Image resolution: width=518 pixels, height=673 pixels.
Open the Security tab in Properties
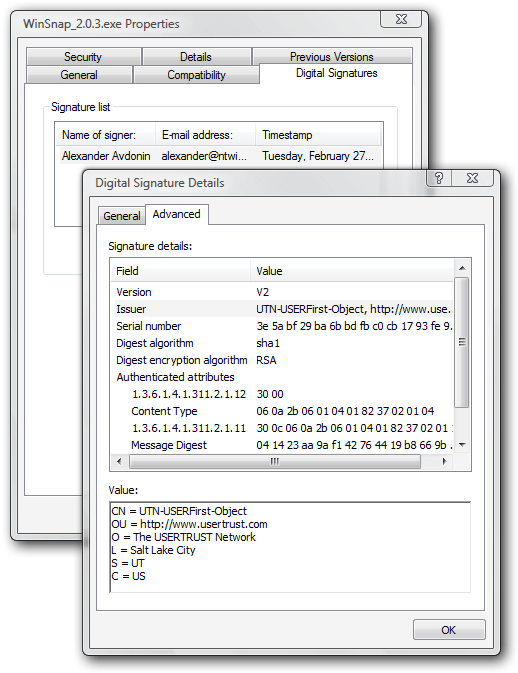pyautogui.click(x=83, y=57)
